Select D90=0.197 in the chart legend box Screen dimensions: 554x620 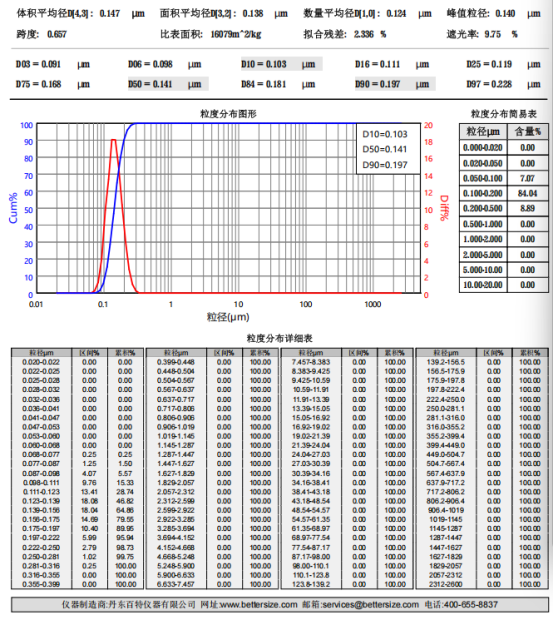click(x=385, y=165)
